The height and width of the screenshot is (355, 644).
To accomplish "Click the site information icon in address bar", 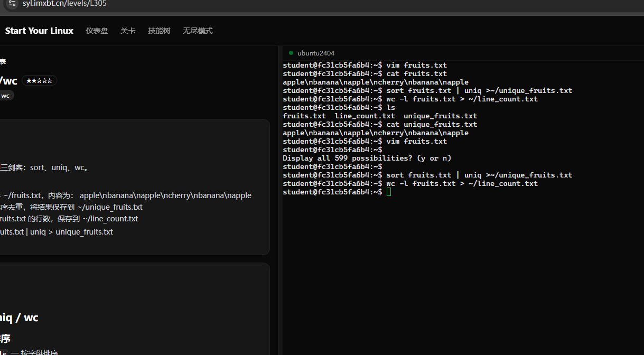I will point(13,3).
